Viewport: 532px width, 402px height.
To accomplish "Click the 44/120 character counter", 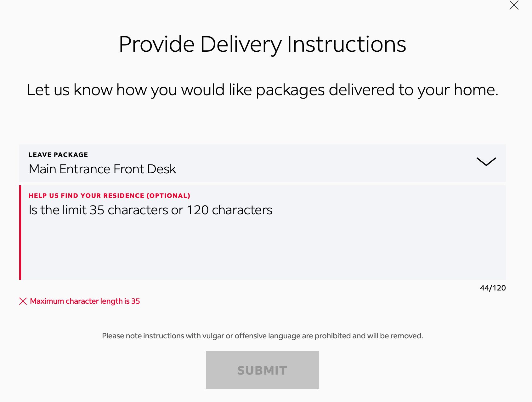I will click(493, 288).
